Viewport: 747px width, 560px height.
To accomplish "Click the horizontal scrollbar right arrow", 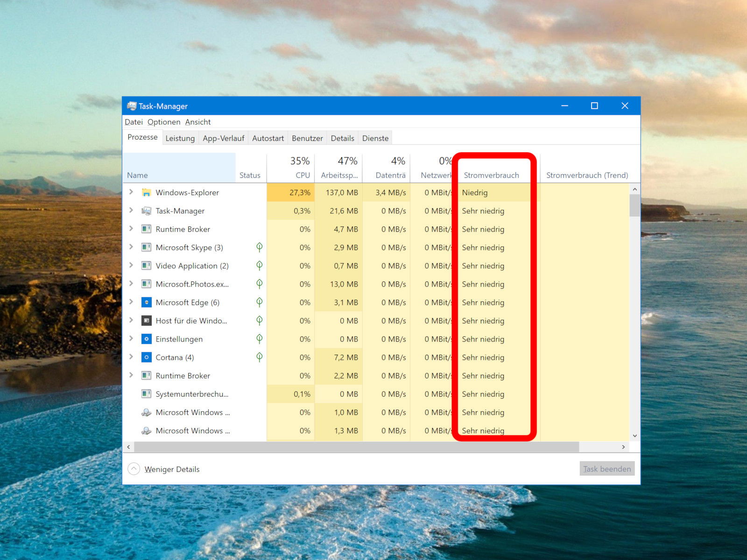I will (623, 447).
